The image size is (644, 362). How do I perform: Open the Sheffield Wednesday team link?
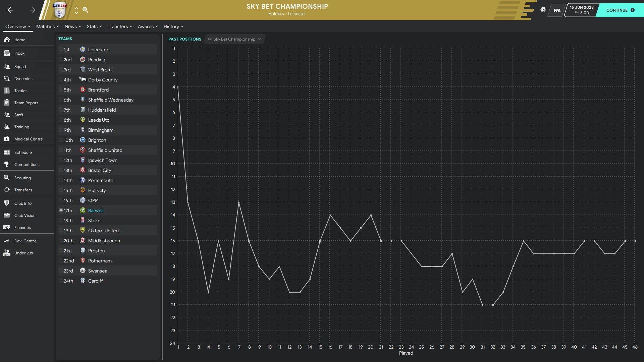(111, 100)
